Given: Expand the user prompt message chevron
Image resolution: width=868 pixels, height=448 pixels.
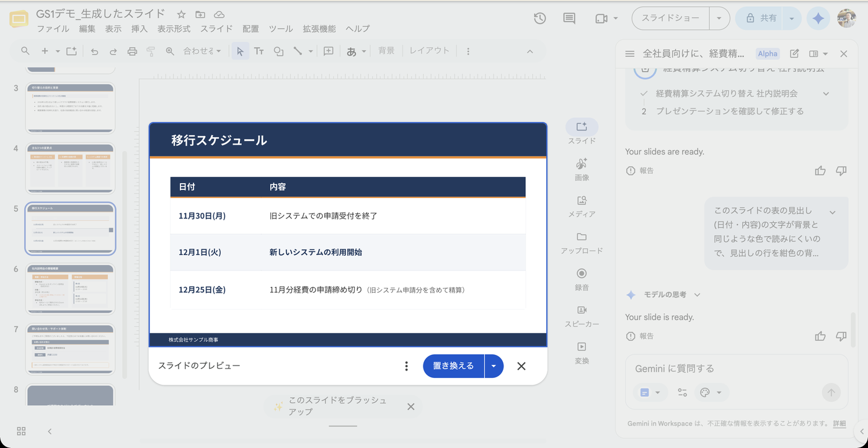Looking at the screenshot, I should point(833,212).
